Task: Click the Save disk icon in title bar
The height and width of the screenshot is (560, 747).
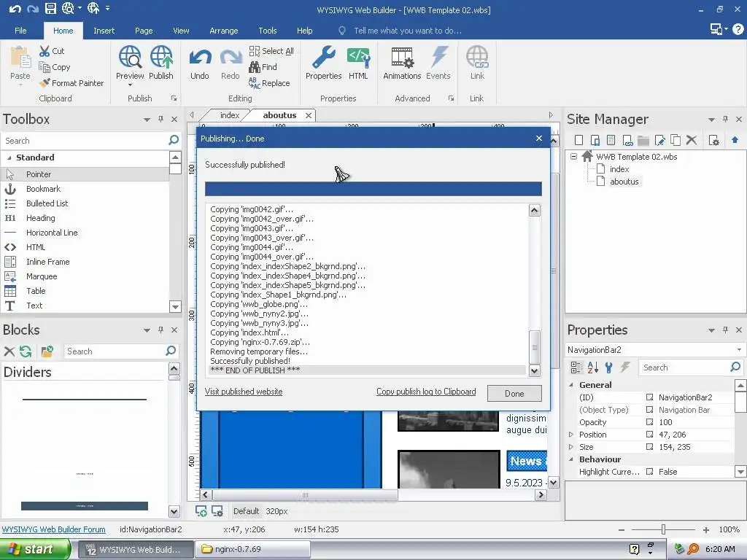Action: [x=50, y=8]
